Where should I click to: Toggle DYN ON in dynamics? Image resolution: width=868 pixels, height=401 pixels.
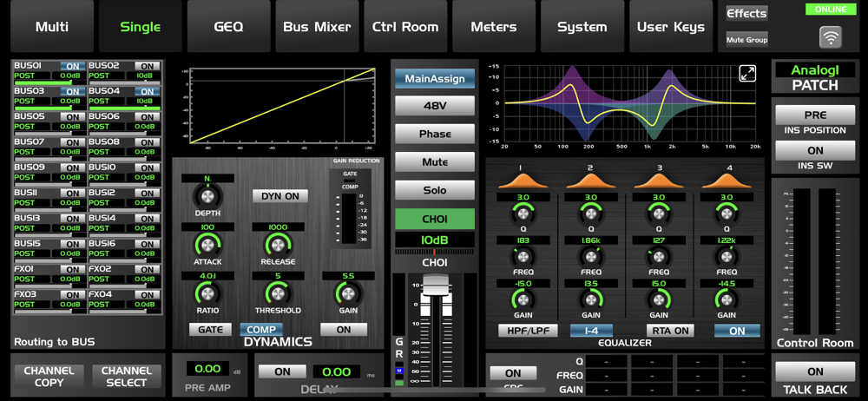tap(280, 196)
